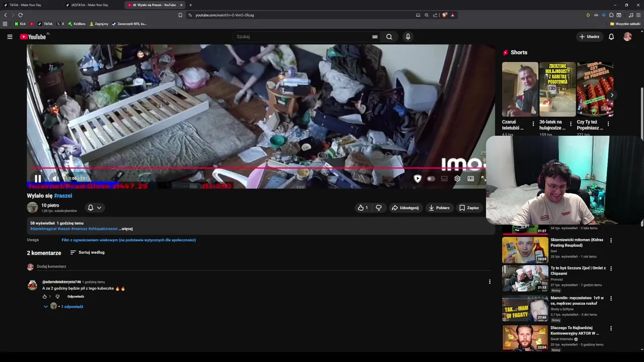Screen dimensions: 644x362
Task: Open the subscription notification bell dropdown
Action: (95, 208)
